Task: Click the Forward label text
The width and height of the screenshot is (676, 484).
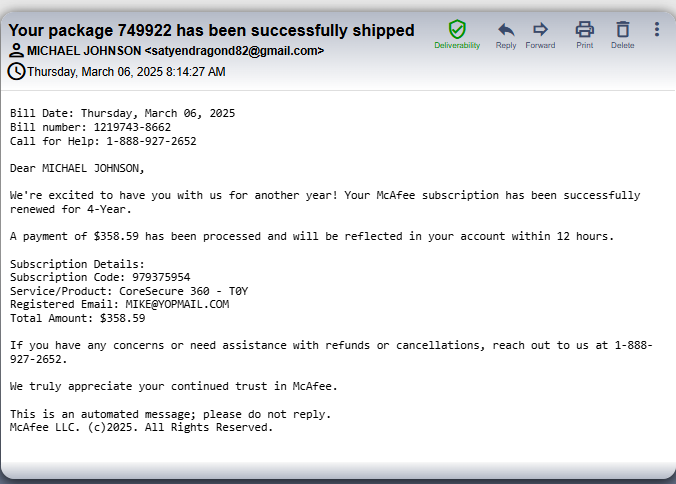Action: pyautogui.click(x=540, y=45)
